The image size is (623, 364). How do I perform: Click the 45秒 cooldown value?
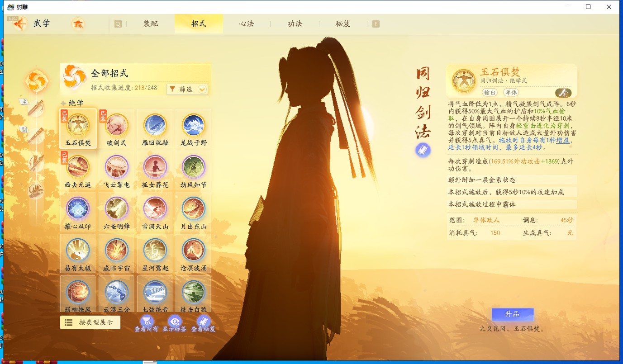click(567, 220)
